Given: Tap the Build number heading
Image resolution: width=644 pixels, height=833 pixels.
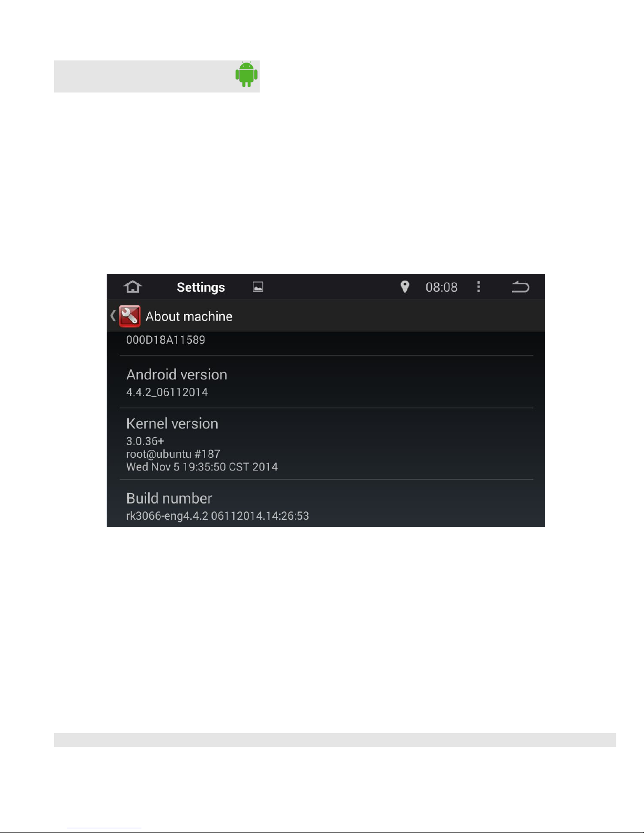Looking at the screenshot, I should tap(169, 498).
